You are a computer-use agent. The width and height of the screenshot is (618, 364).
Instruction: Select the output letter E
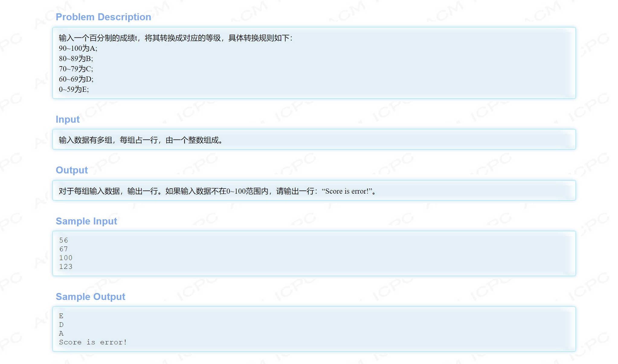coord(61,316)
